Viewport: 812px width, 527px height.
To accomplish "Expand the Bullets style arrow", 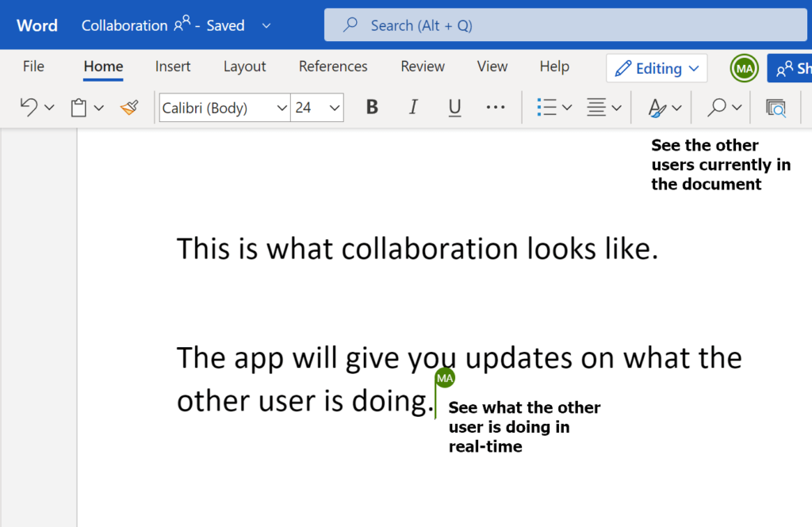I will pyautogui.click(x=567, y=108).
